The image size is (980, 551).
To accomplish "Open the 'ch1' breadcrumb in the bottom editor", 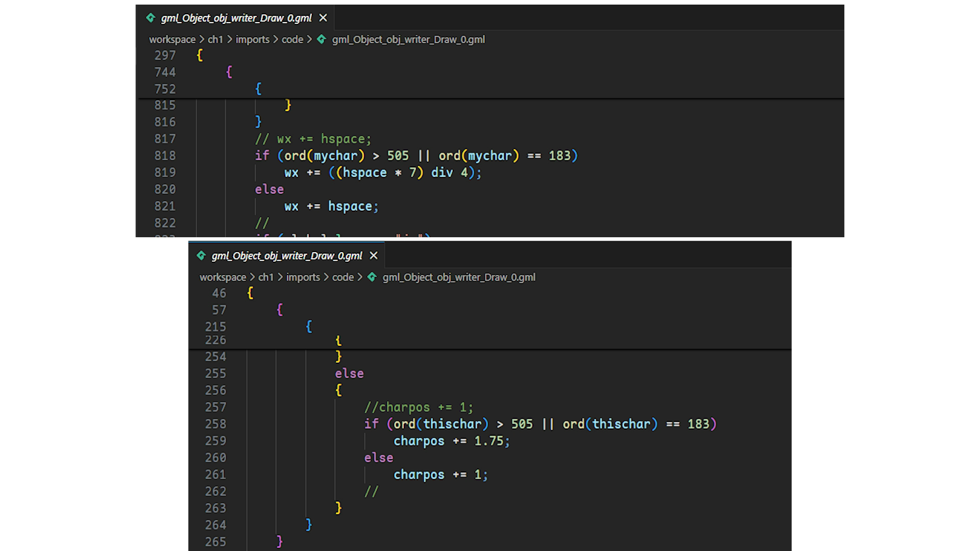I will click(265, 277).
